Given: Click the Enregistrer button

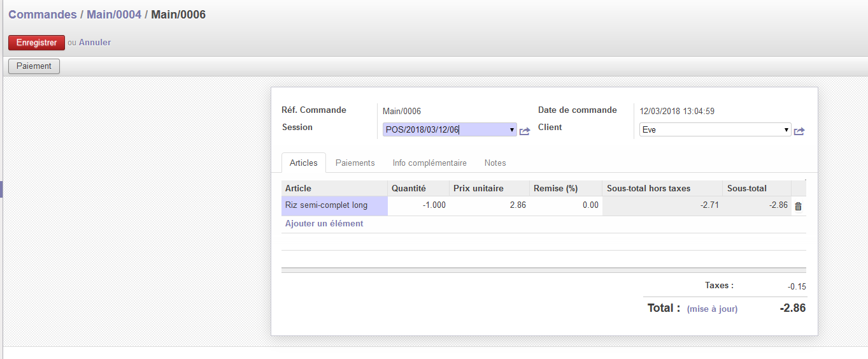Looking at the screenshot, I should point(36,43).
